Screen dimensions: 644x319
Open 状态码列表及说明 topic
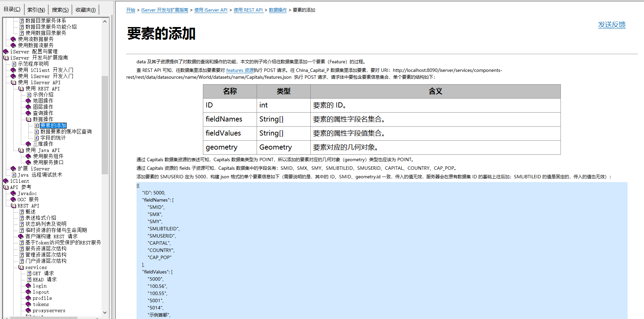click(46, 224)
